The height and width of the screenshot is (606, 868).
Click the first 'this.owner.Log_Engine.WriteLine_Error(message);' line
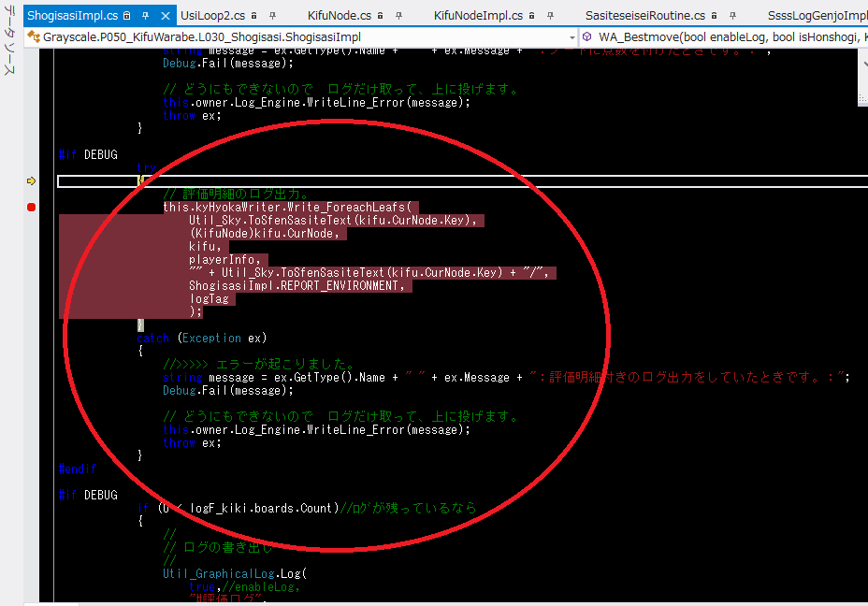317,102
